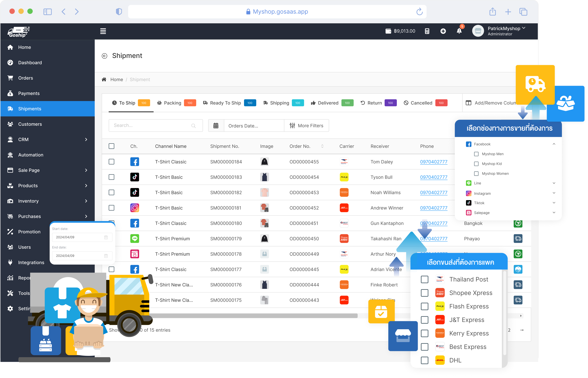Screen dimensions: 588x378
Task: Expand the Instagram channel group
Action: tap(554, 193)
